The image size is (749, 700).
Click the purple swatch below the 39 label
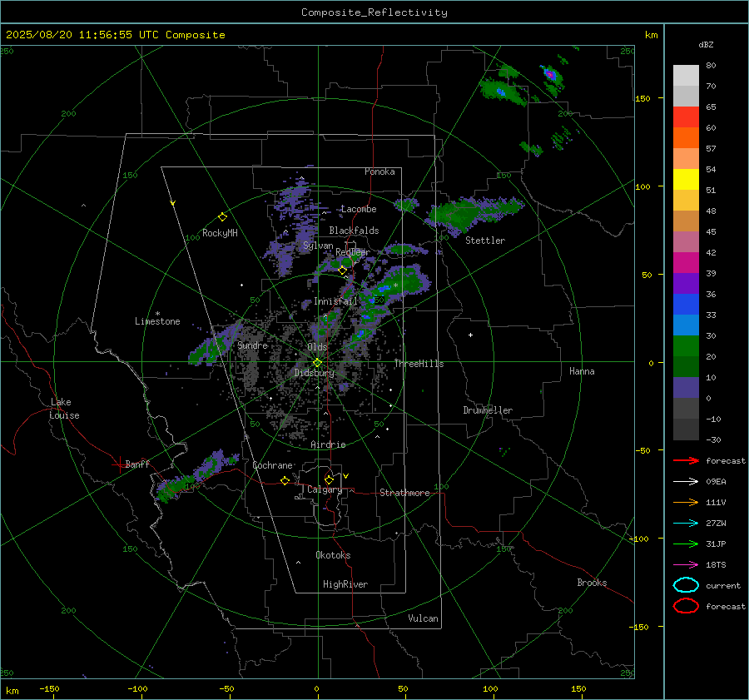686,283
